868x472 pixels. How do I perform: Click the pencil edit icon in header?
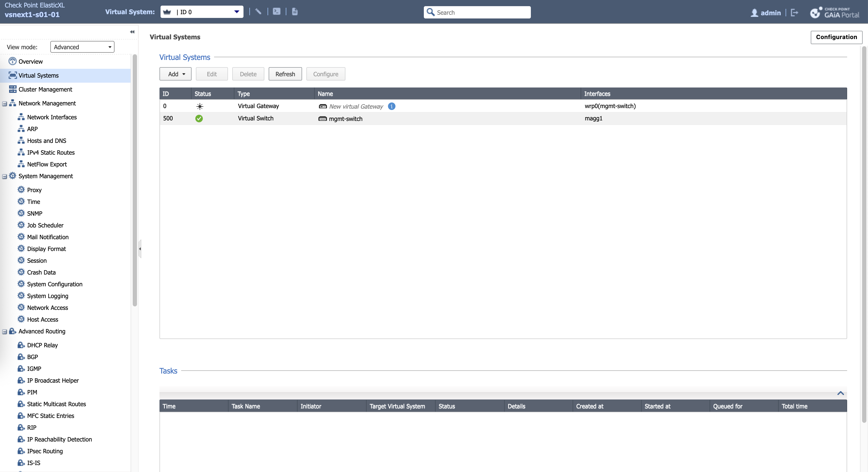[x=258, y=12]
